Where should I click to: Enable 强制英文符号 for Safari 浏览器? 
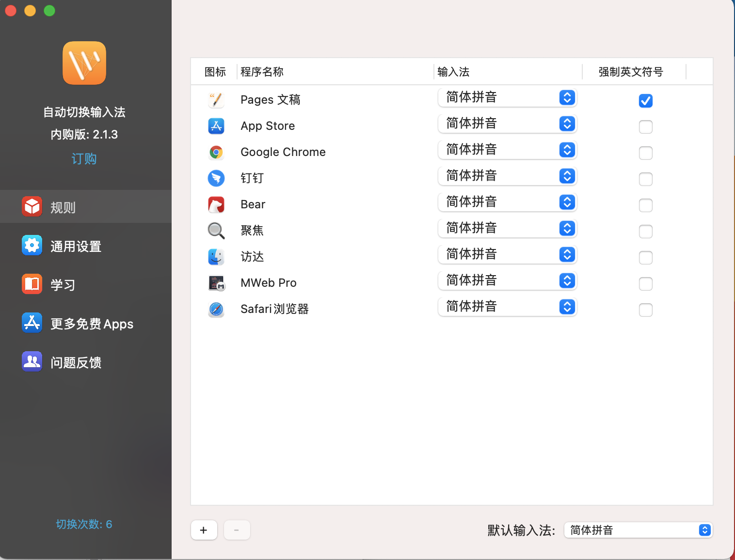point(645,310)
